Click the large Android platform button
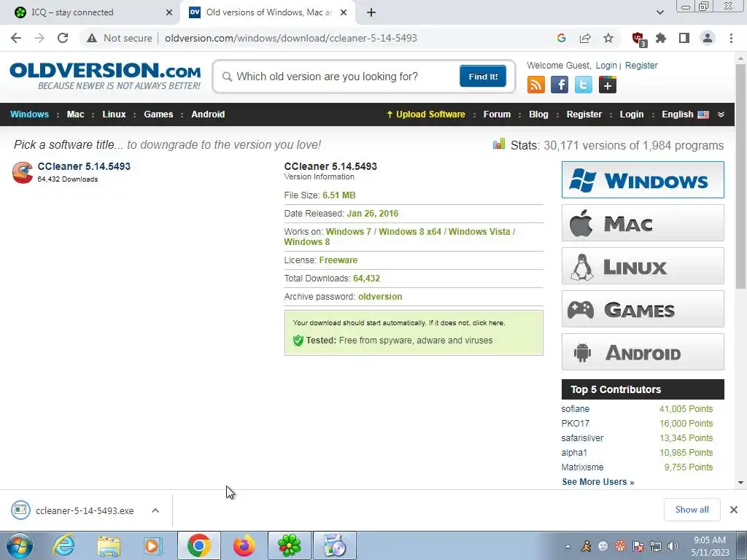The image size is (747, 560). pyautogui.click(x=643, y=352)
